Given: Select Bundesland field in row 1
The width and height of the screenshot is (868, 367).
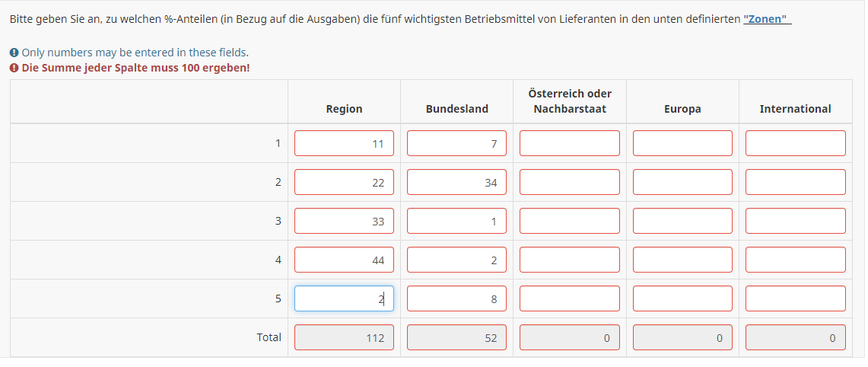Looking at the screenshot, I should click(456, 143).
